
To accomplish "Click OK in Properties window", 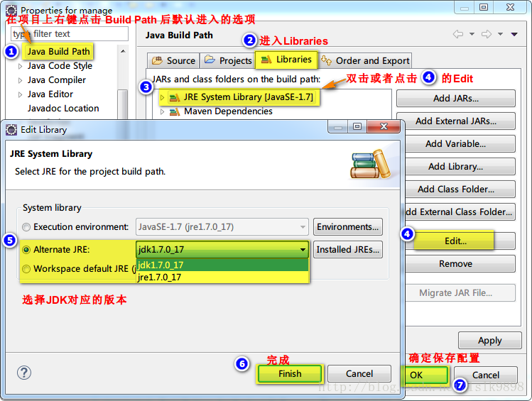I will pos(425,375).
